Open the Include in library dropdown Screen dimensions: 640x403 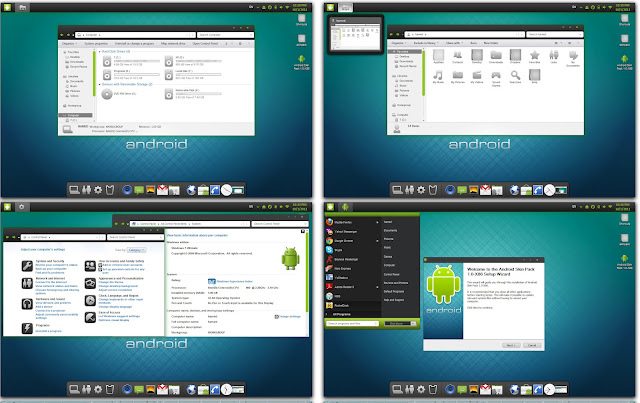coord(426,42)
